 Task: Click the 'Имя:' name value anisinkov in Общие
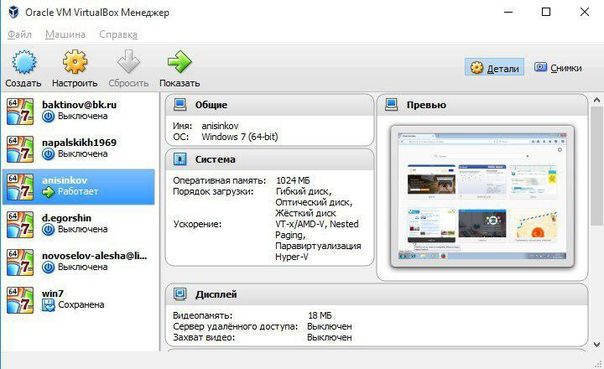click(x=220, y=126)
